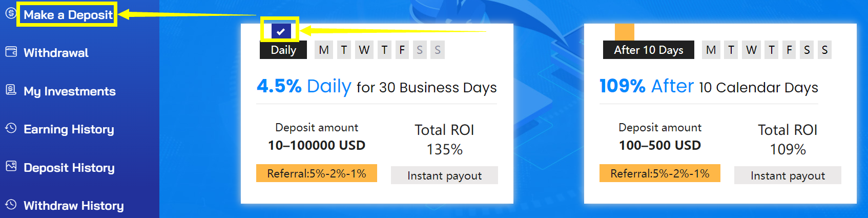The image size is (868, 218).
Task: Go to the Withdrawal menu item
Action: [56, 53]
